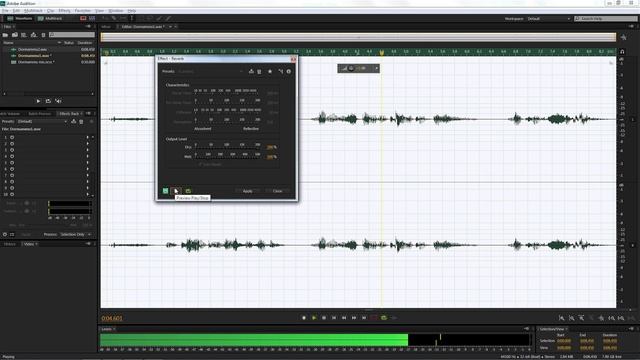Click Rewind in the transport bar
This screenshot has height=360, width=640.
coord(344,318)
